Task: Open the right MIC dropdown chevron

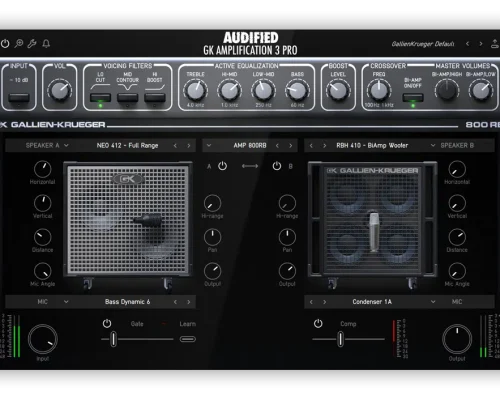Action: tap(433, 302)
